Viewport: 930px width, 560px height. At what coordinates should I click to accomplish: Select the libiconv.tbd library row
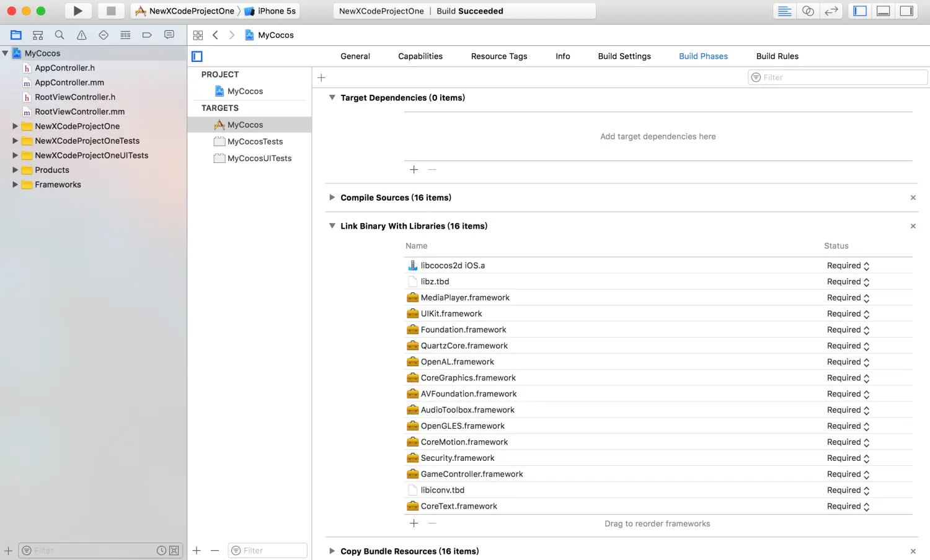coord(658,491)
